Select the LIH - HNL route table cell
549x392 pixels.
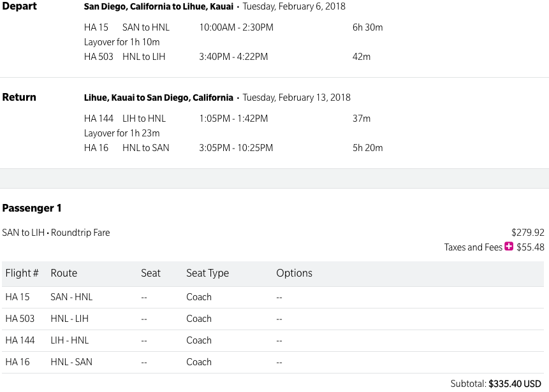70,340
